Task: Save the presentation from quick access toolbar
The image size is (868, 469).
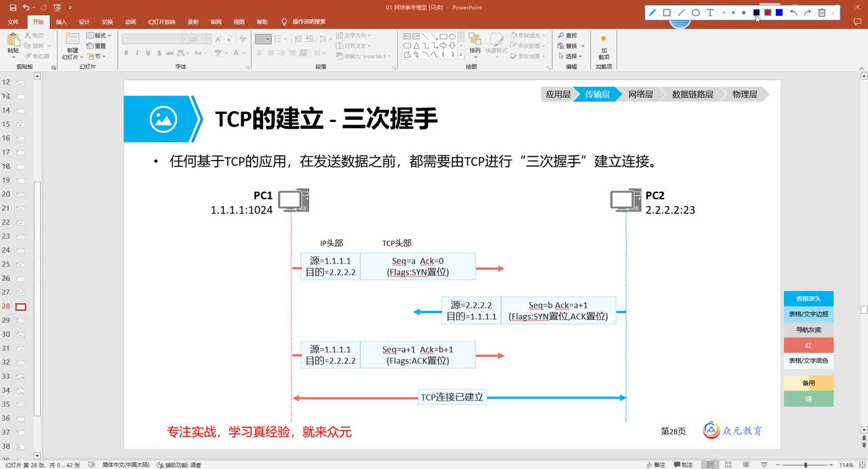Action: pos(12,7)
